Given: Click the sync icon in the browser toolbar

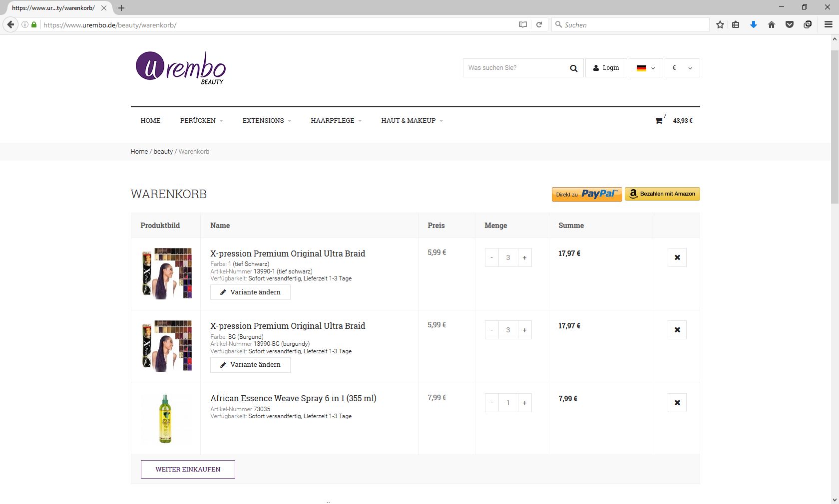Looking at the screenshot, I should coord(808,24).
